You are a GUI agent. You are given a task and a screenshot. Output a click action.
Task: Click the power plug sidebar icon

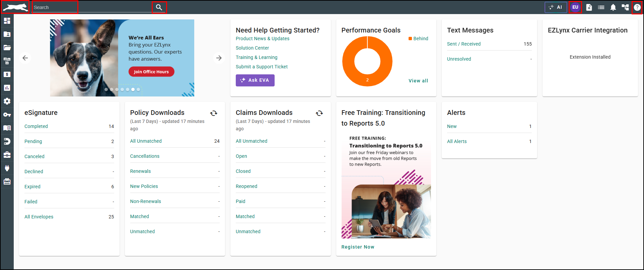tap(7, 168)
